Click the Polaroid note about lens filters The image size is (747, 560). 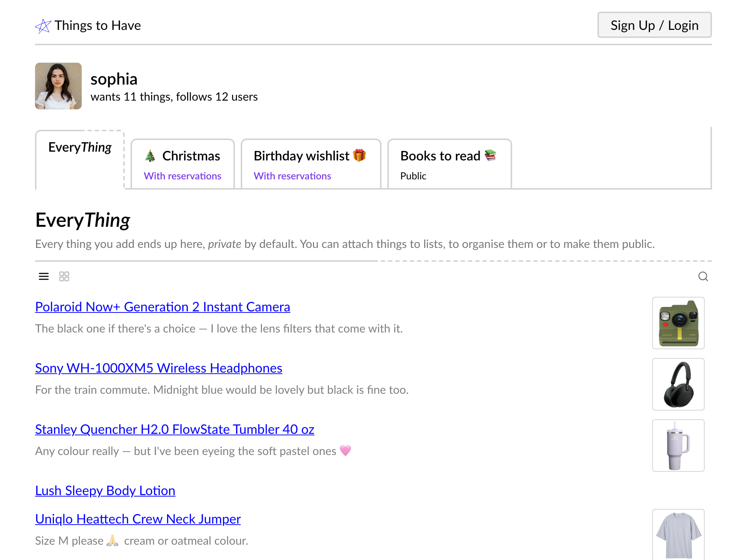[219, 329]
